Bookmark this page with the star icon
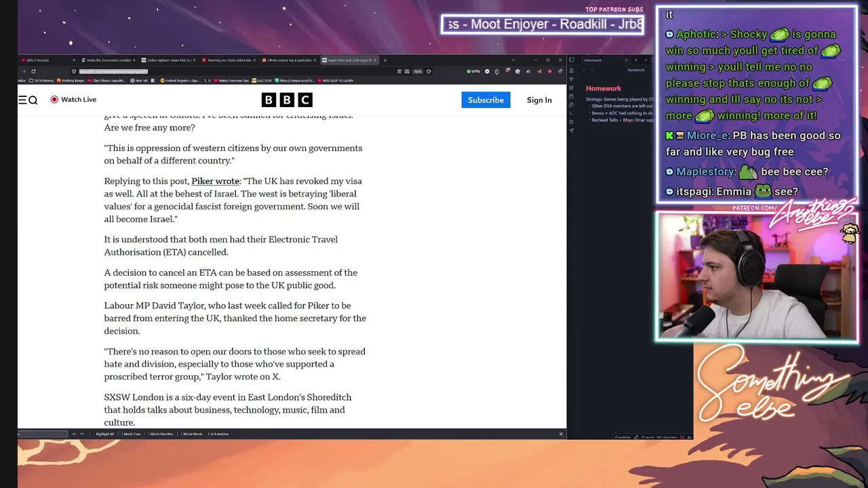This screenshot has height=488, width=868. 429,71
